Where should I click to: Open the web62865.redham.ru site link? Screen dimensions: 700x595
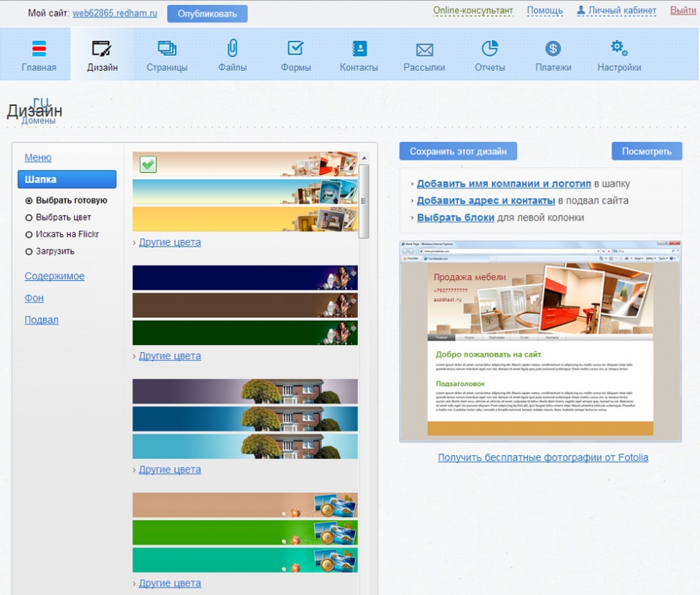(x=114, y=13)
